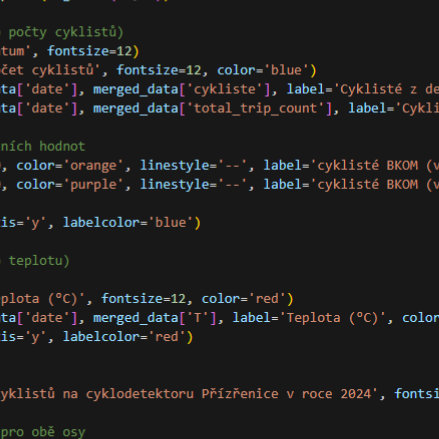Click linestyle='--' on the orange line
The image size is (439, 439).
pyautogui.click(x=194, y=166)
